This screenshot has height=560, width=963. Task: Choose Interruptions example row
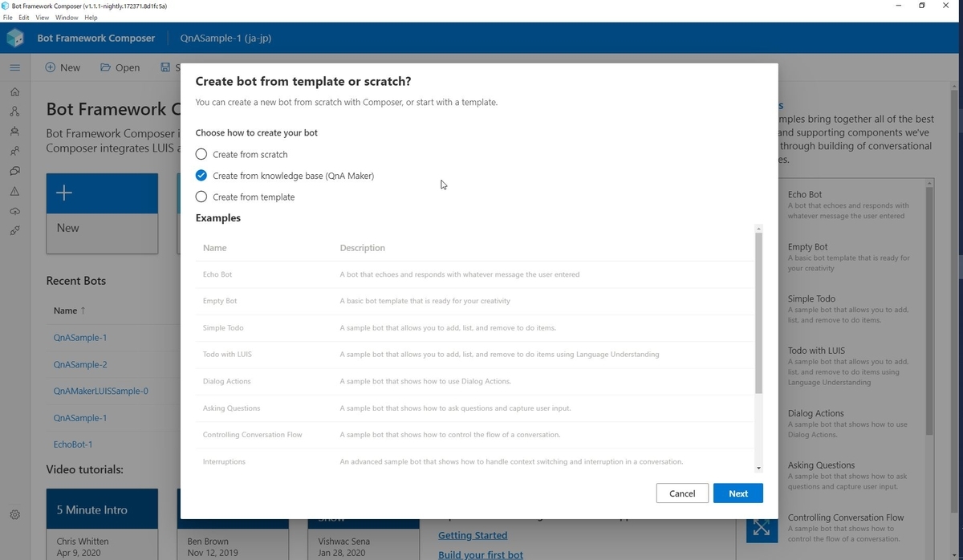pyautogui.click(x=475, y=461)
